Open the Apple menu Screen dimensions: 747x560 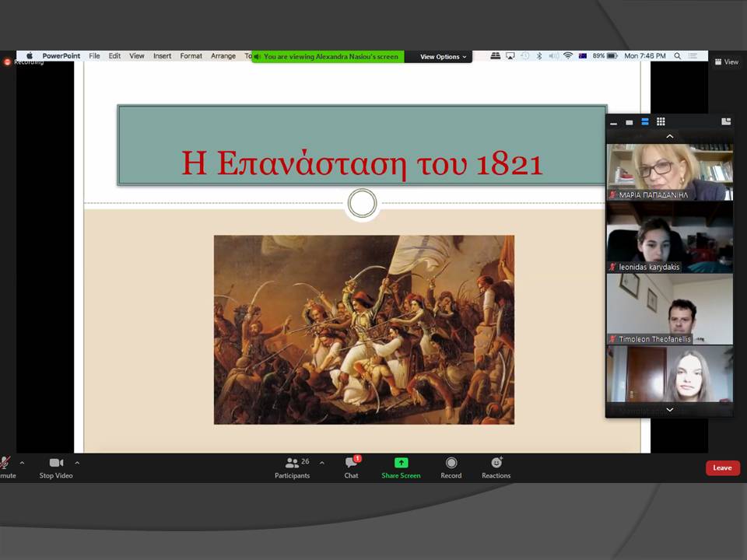click(x=30, y=56)
